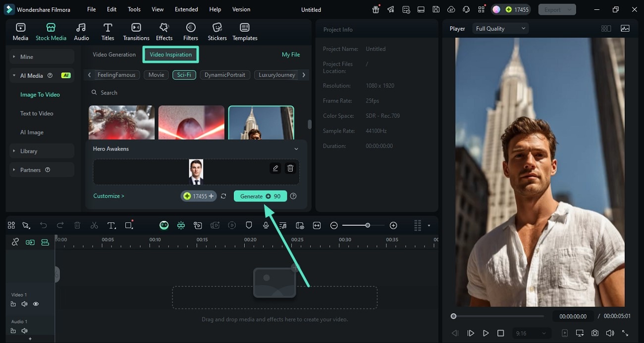Toggle the unlink chain icon above tracks
This screenshot has height=343, width=644.
pyautogui.click(x=15, y=242)
